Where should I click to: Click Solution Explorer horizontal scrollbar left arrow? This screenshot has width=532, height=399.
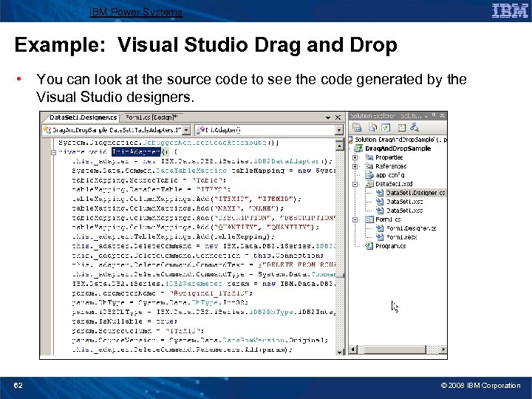click(x=353, y=349)
